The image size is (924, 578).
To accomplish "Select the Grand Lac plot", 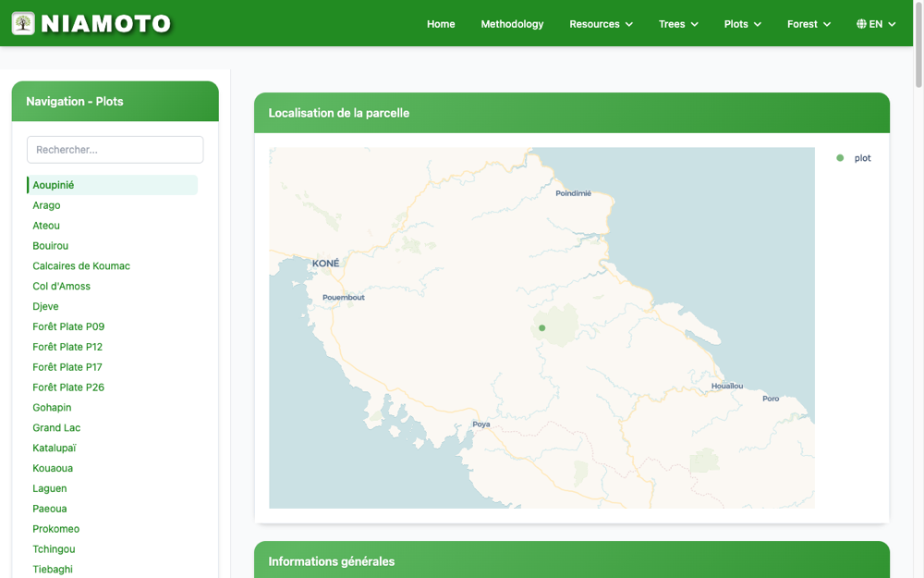I will [x=56, y=427].
